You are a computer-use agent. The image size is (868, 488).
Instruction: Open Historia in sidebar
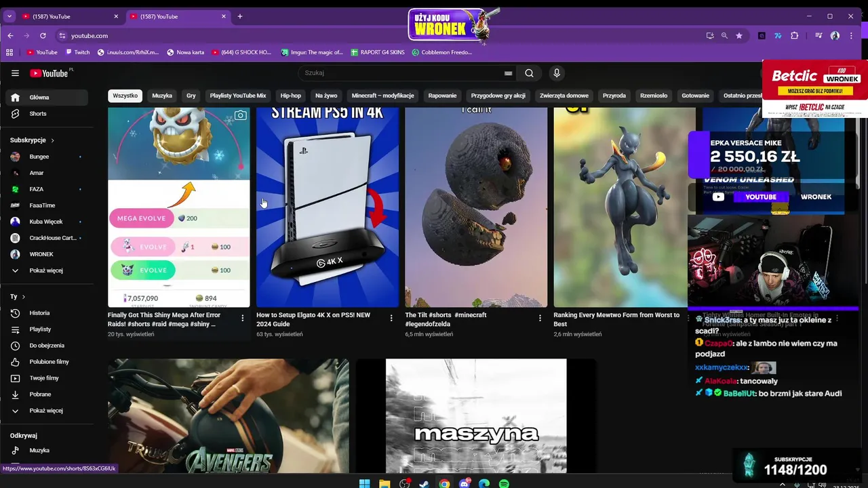[x=46, y=313]
